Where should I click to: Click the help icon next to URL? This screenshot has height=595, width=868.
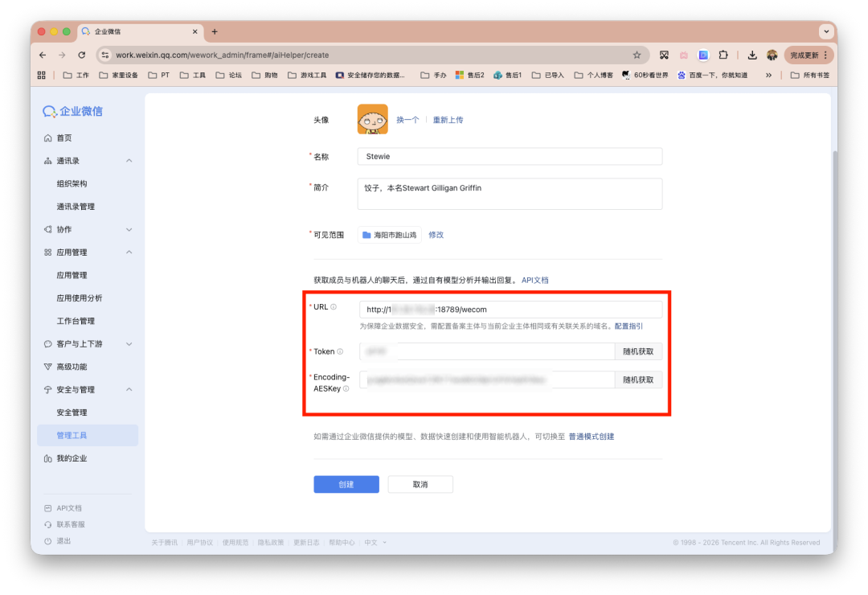point(334,306)
